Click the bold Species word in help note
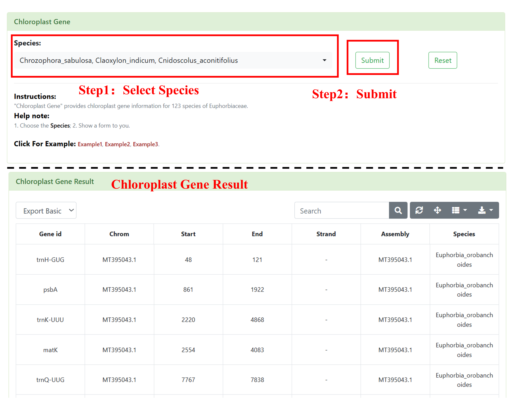The image size is (514, 420). 60,126
